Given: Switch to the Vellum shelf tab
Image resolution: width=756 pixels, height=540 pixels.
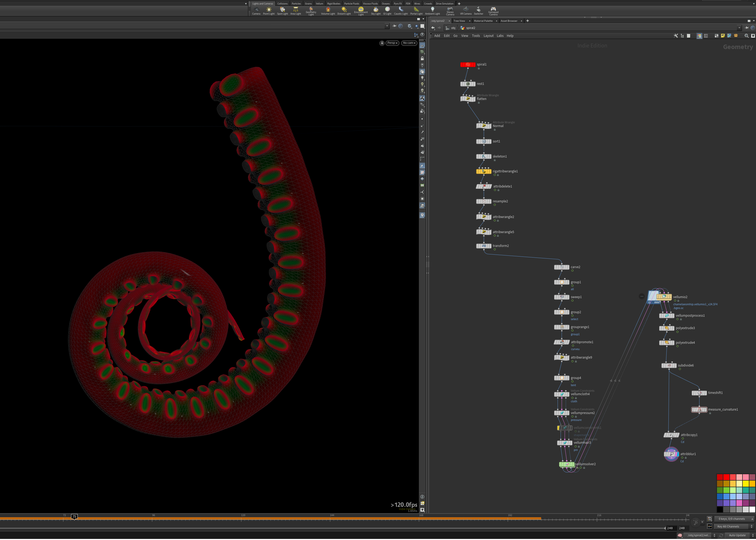Looking at the screenshot, I should click(319, 4).
